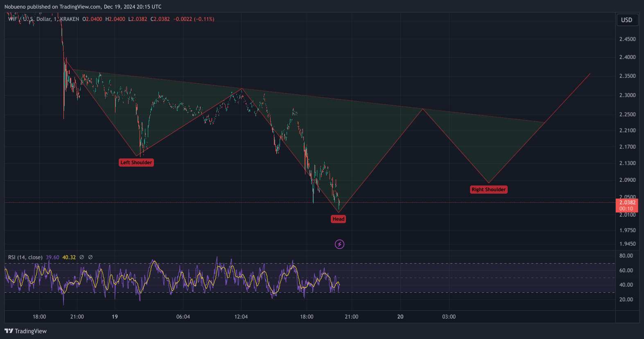
Task: Click the 20.00 RSI scale label
Action: point(626,299)
